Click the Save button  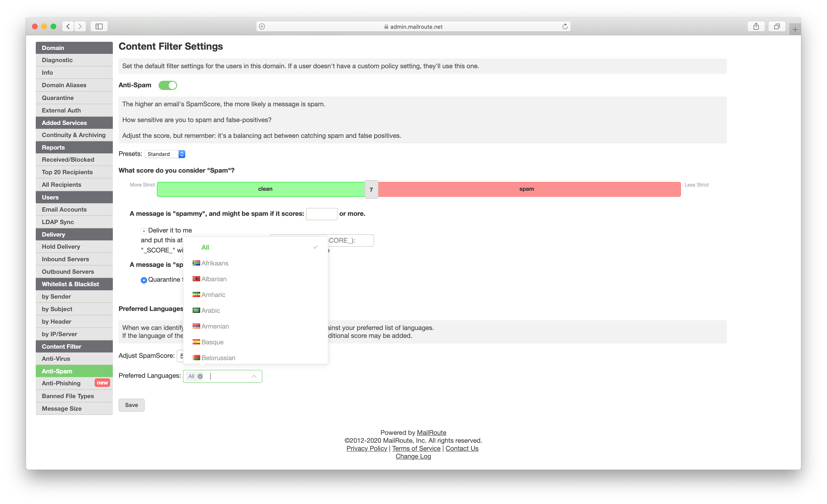(131, 405)
